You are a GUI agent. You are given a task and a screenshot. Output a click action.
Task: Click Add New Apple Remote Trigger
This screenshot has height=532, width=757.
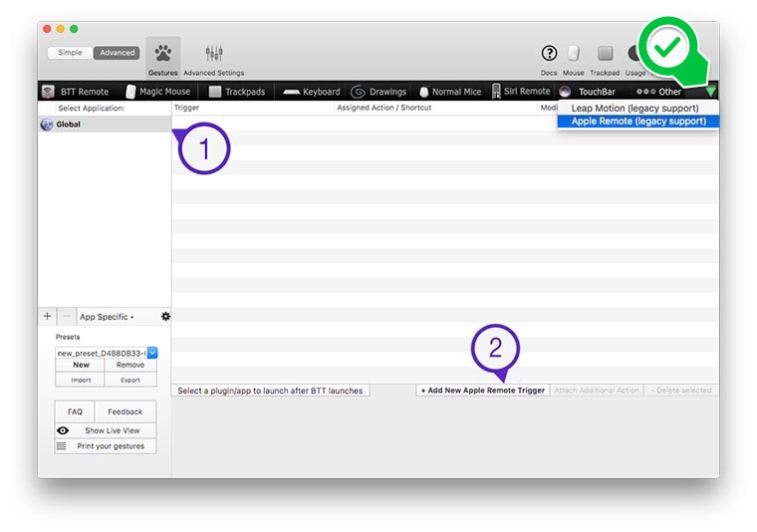pyautogui.click(x=483, y=391)
